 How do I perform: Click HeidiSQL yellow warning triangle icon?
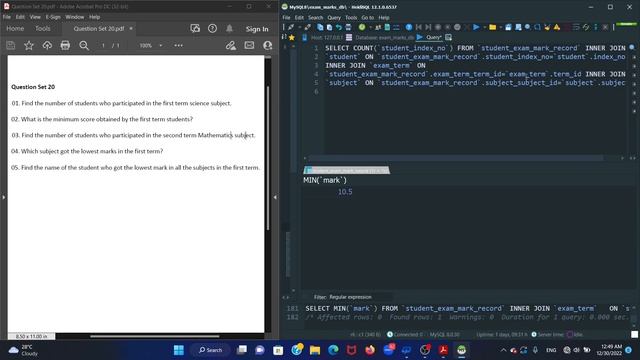point(557,27)
